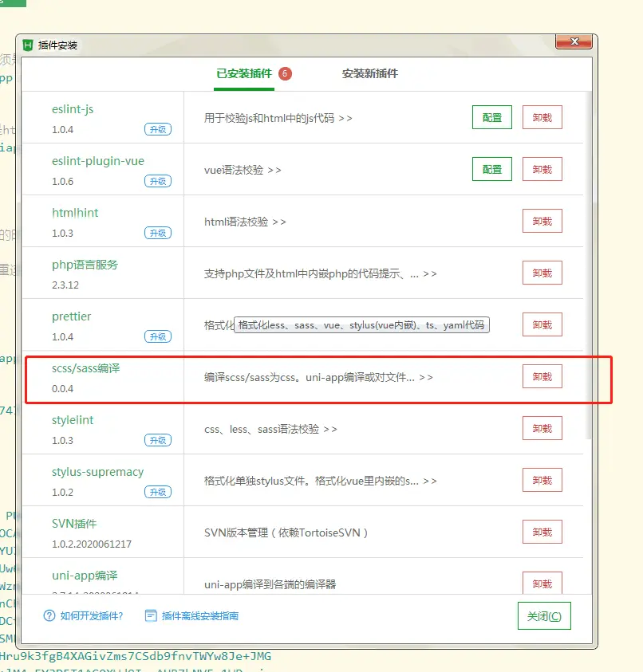The height and width of the screenshot is (672, 643).
Task: Upgrade the stylelint plugin
Action: tap(156, 440)
